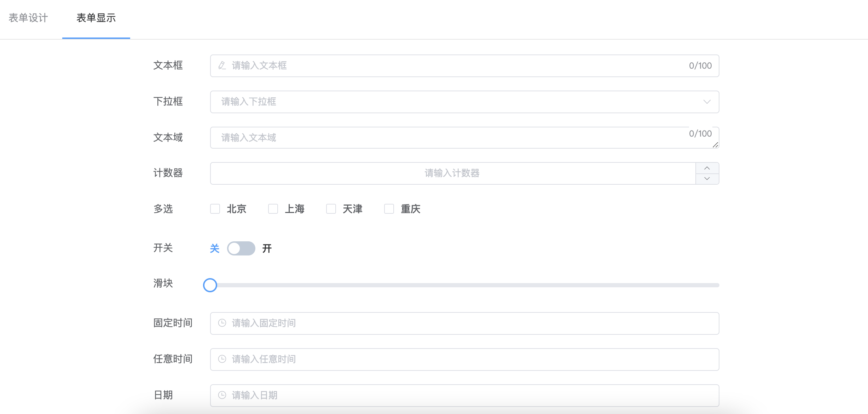Increase 计数器 value with up arrow
This screenshot has width=868, height=414.
pos(707,168)
